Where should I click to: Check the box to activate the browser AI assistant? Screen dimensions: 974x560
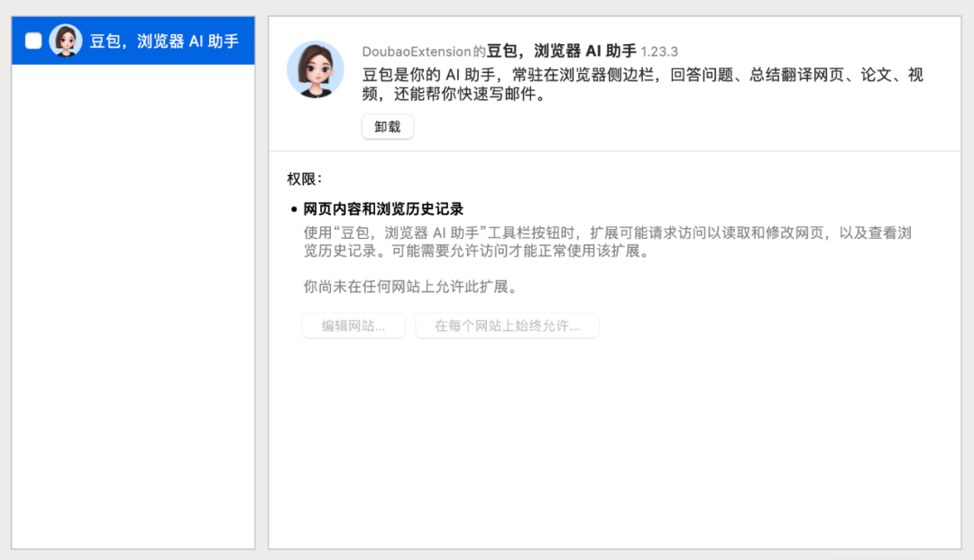[x=32, y=40]
